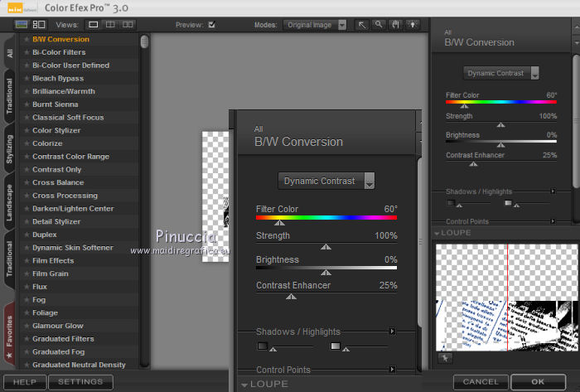Select the Bi-Color User Defined filter
This screenshot has width=580, height=392.
(70, 65)
